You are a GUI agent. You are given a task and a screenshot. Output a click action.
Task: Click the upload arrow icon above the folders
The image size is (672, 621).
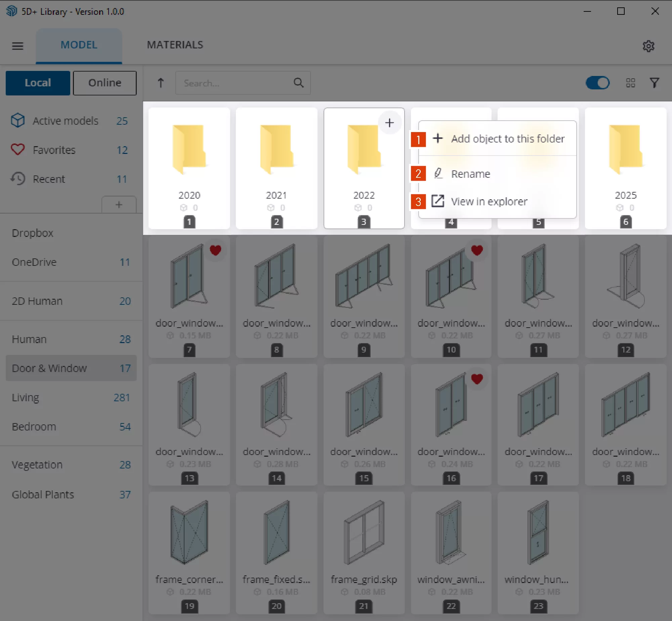pyautogui.click(x=161, y=83)
